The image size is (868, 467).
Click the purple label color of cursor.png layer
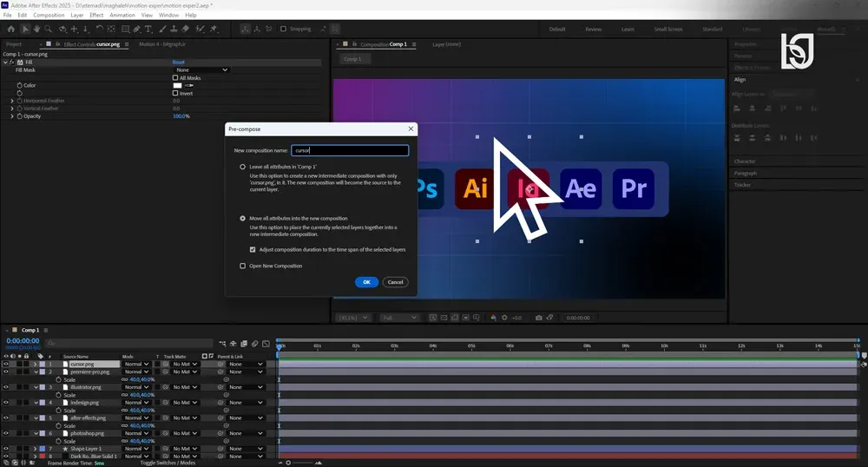click(x=42, y=364)
